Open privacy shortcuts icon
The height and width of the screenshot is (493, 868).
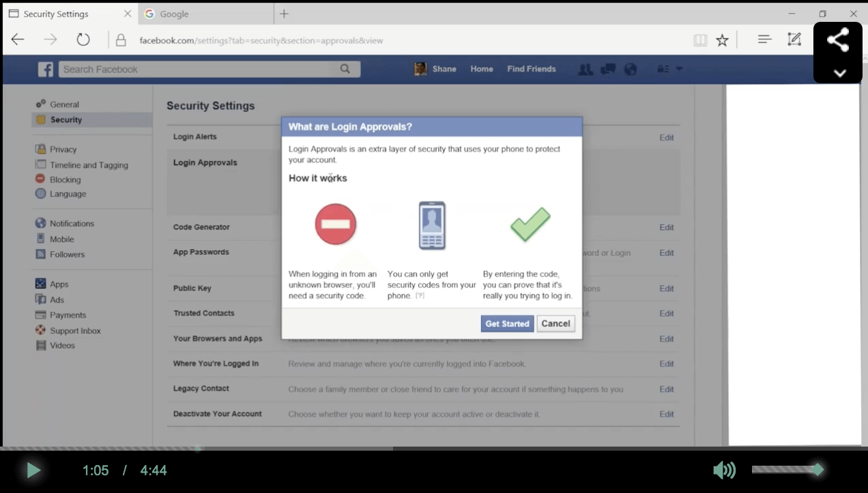pos(662,69)
